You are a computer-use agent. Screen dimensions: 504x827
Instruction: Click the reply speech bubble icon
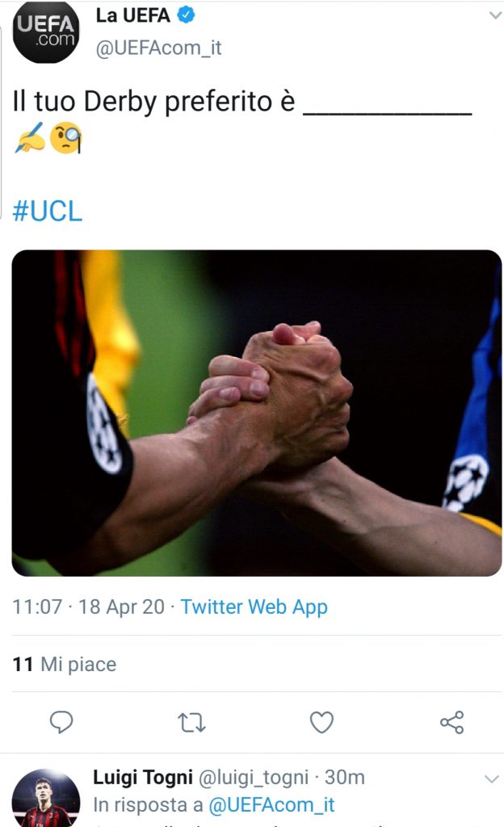pos(61,721)
